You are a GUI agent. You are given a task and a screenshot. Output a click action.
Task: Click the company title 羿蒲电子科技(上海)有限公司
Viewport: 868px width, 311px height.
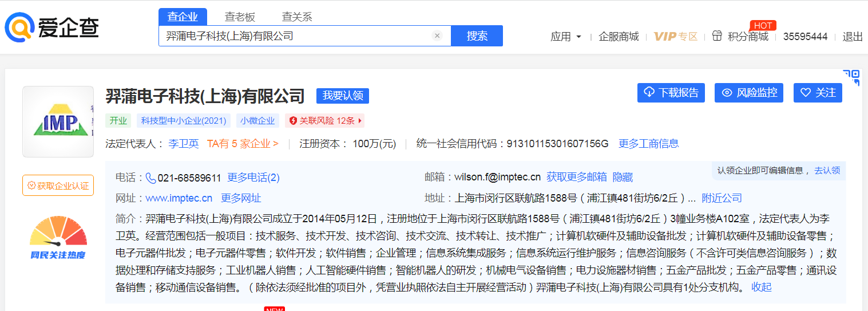pyautogui.click(x=205, y=96)
